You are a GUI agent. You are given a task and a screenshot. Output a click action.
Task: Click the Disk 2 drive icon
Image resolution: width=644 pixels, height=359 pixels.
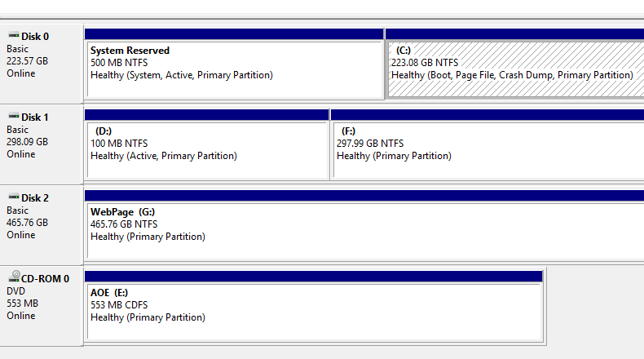tap(13, 198)
